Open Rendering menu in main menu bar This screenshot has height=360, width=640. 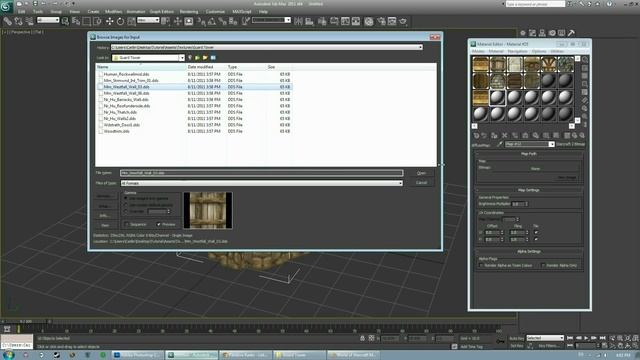pos(189,11)
